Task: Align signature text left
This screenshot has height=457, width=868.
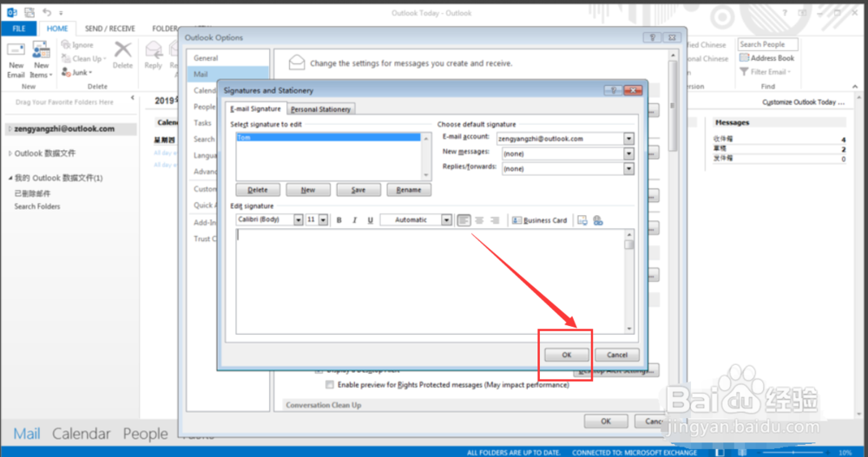Action: (x=464, y=220)
